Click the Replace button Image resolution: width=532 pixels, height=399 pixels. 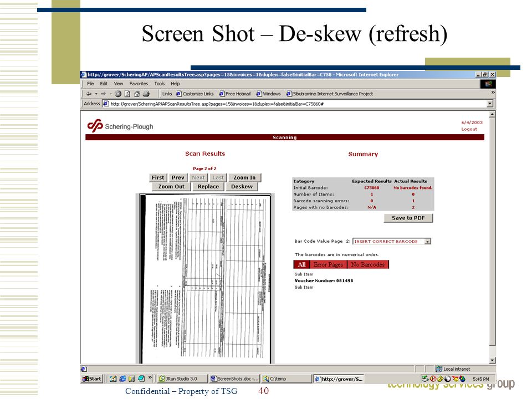pos(208,187)
